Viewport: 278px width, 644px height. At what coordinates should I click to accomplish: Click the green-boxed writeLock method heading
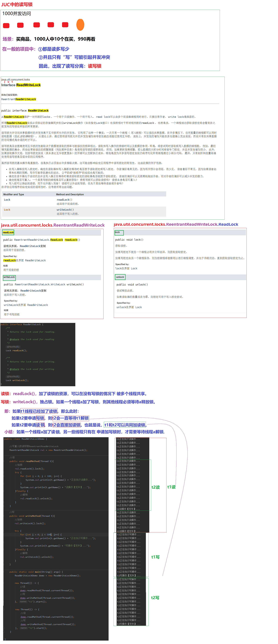point(9,277)
